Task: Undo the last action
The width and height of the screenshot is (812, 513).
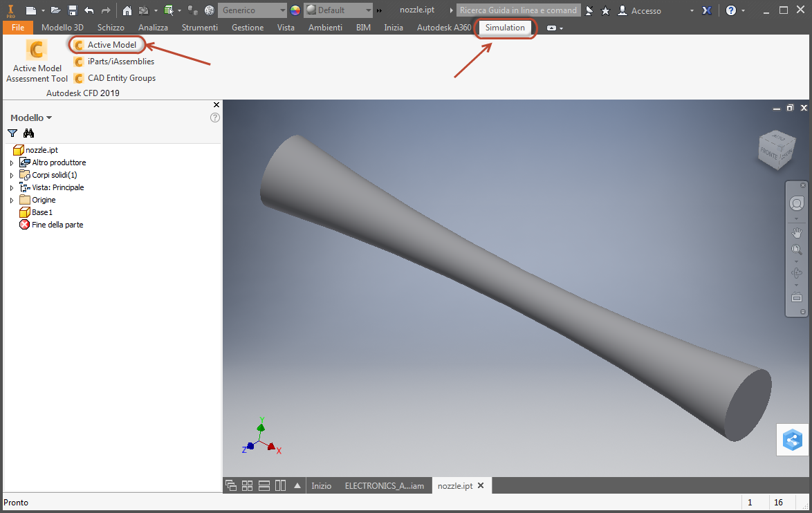Action: [x=89, y=10]
